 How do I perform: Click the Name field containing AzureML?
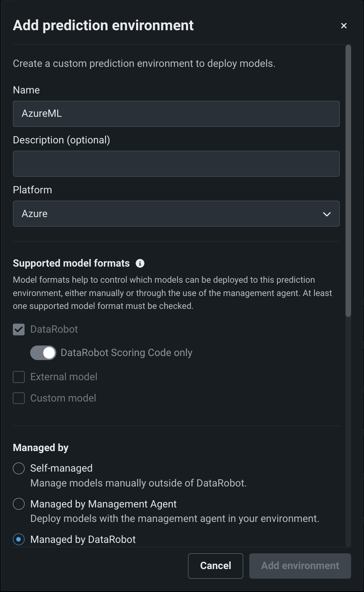[x=176, y=114]
